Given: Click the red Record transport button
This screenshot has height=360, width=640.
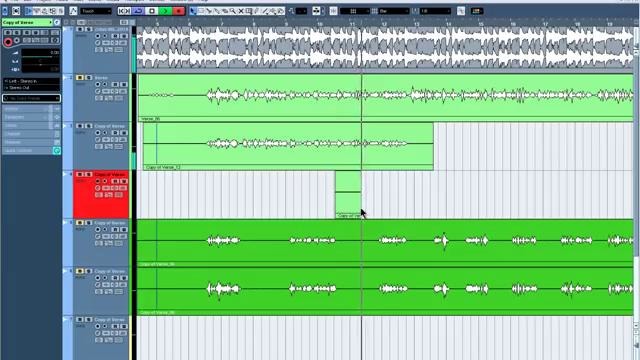Looking at the screenshot, I should (x=178, y=11).
